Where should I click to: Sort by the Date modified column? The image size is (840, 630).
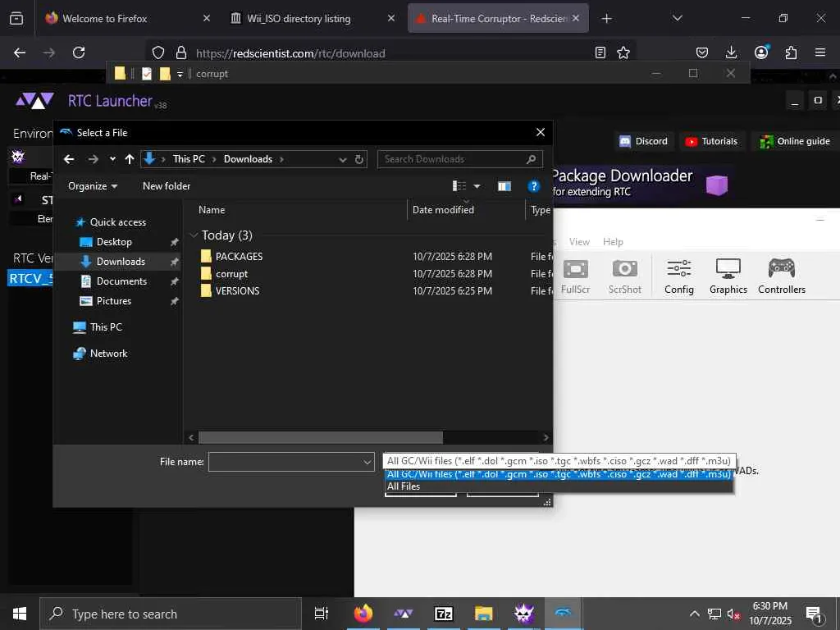pyautogui.click(x=443, y=210)
